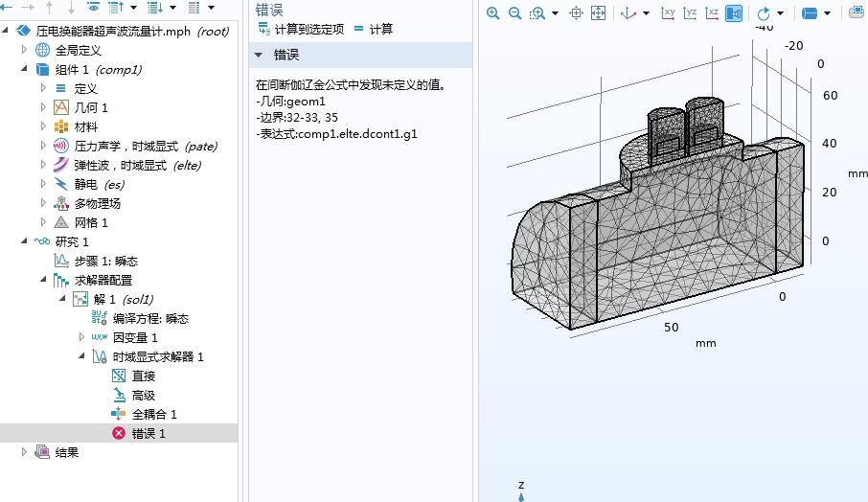Click the zoom to selection icon
Screen dimensions: 868x502
point(577,13)
